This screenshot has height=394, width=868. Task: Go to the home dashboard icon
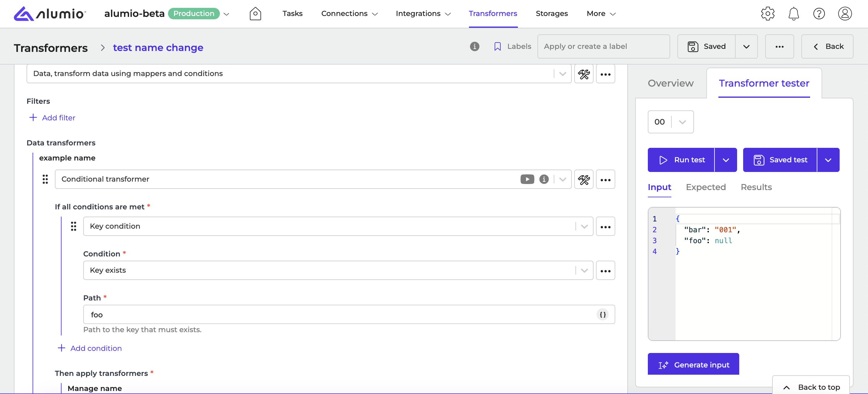coord(255,14)
